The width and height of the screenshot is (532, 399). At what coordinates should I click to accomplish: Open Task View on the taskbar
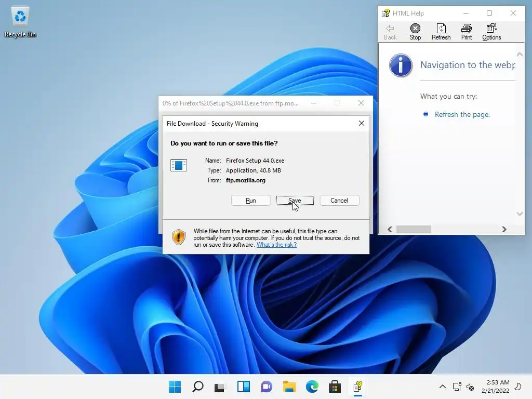[x=220, y=387]
